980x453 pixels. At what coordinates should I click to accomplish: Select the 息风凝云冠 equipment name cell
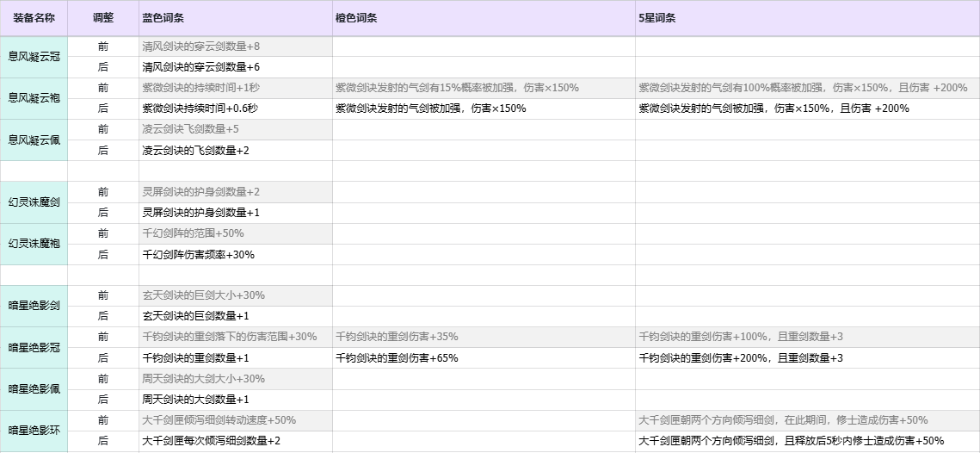34,56
